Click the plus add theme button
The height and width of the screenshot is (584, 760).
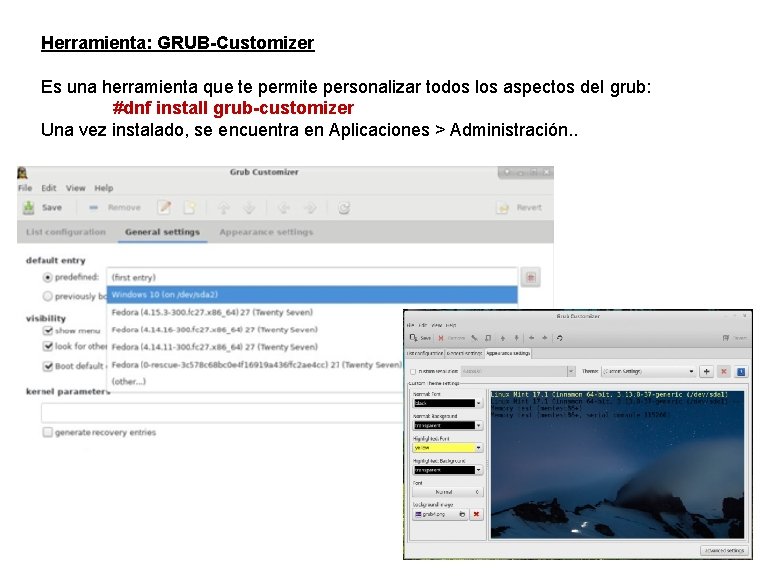pos(707,371)
